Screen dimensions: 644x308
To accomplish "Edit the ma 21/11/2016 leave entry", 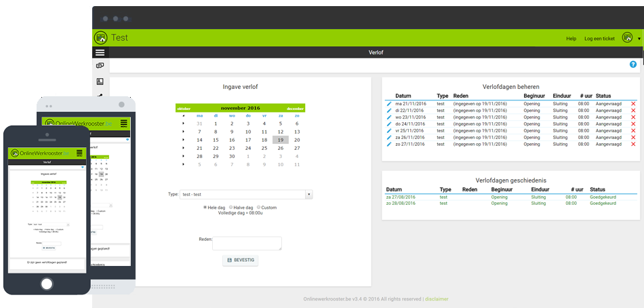I will 389,104.
